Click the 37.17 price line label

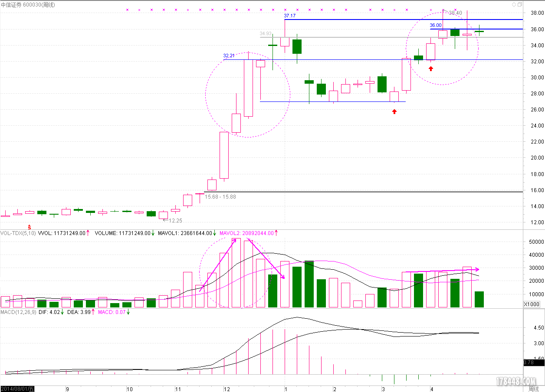tap(290, 16)
